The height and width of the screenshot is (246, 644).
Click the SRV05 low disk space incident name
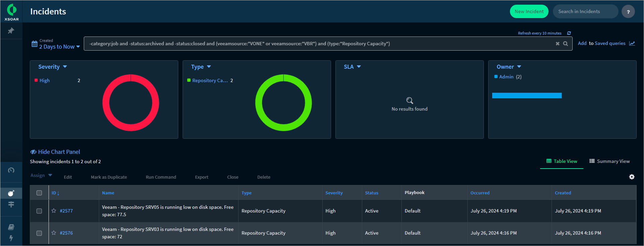[x=168, y=211]
